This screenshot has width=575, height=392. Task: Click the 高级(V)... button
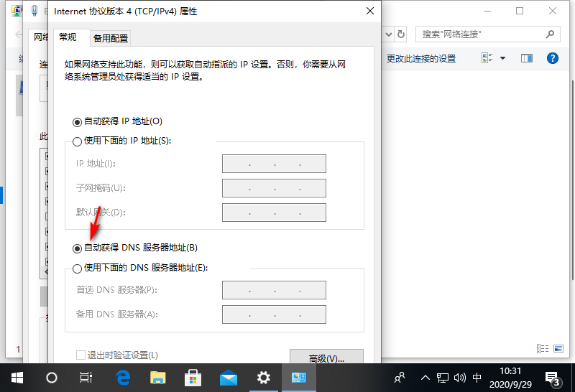(x=326, y=358)
